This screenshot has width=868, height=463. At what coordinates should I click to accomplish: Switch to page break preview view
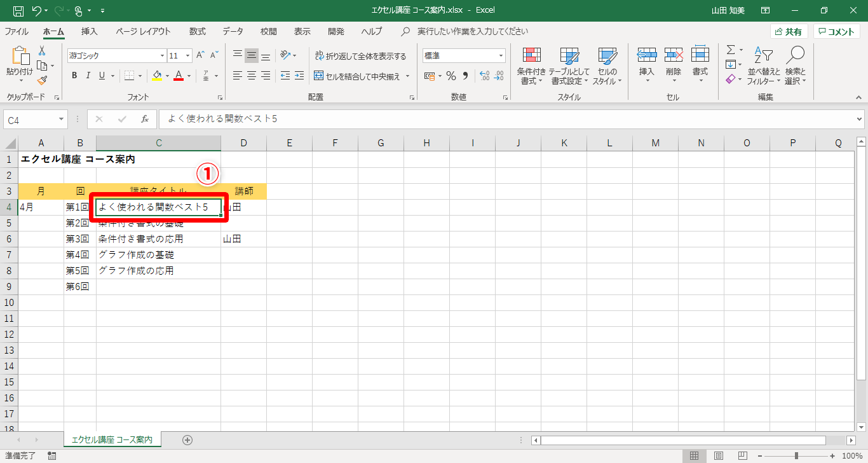(x=742, y=455)
